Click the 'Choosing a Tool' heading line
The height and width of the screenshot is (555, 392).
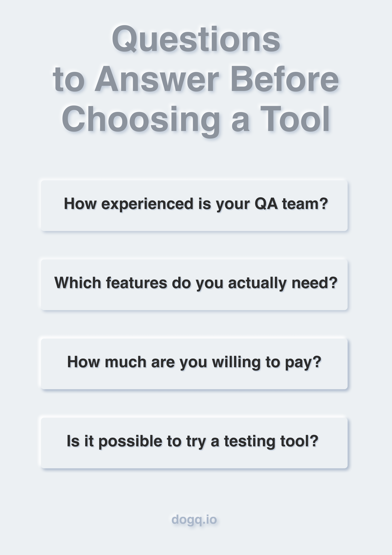[x=196, y=120]
